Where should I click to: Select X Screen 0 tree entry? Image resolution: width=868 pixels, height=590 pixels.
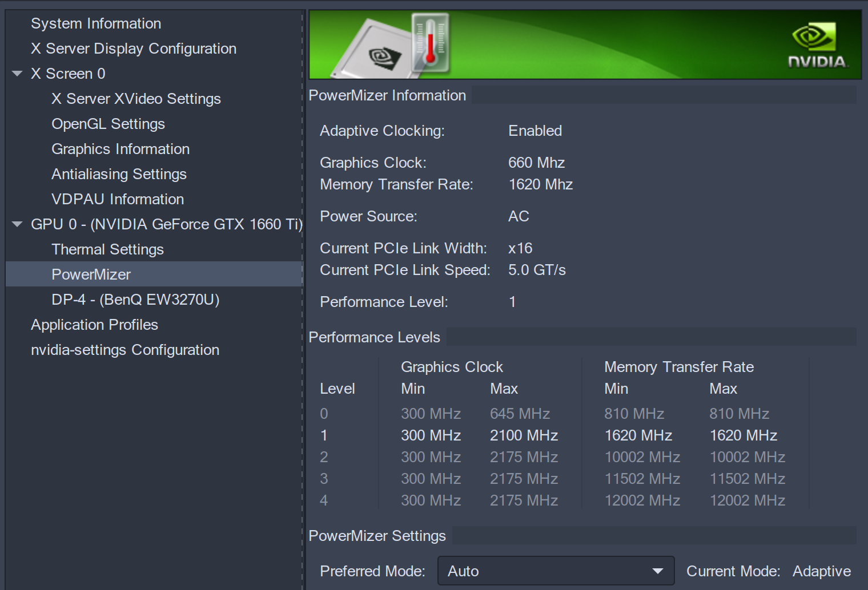pos(68,74)
